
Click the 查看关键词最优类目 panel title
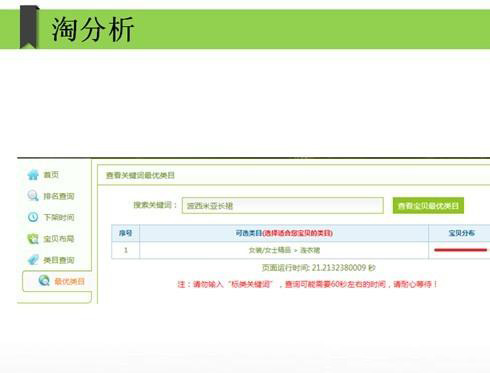pyautogui.click(x=140, y=175)
